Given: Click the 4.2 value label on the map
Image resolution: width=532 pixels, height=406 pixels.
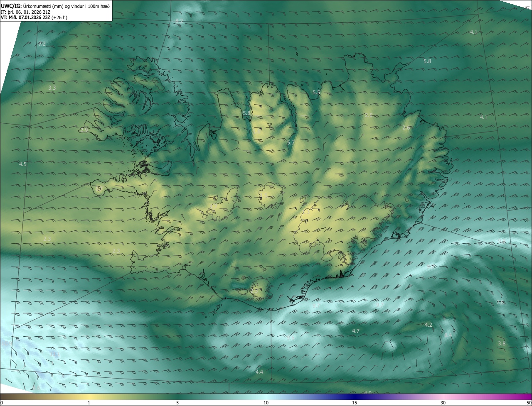Looking at the screenshot, I should click(429, 325).
